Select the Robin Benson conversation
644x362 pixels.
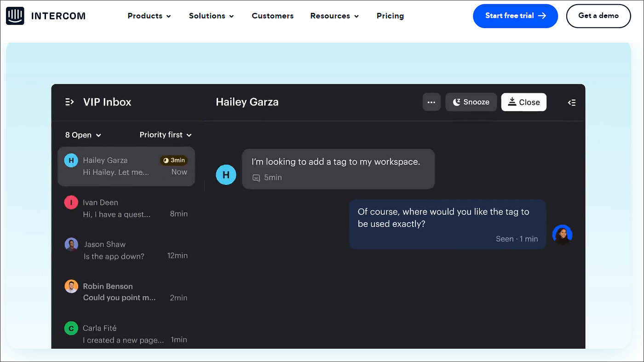pyautogui.click(x=126, y=292)
